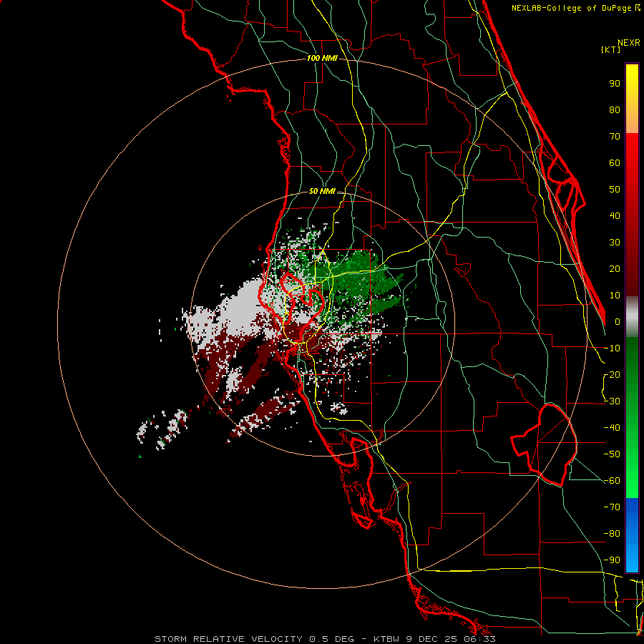Viewport: 644px width, 644px height.
Task: Pick the gray zero-velocity segment of scale
Action: tap(632, 317)
